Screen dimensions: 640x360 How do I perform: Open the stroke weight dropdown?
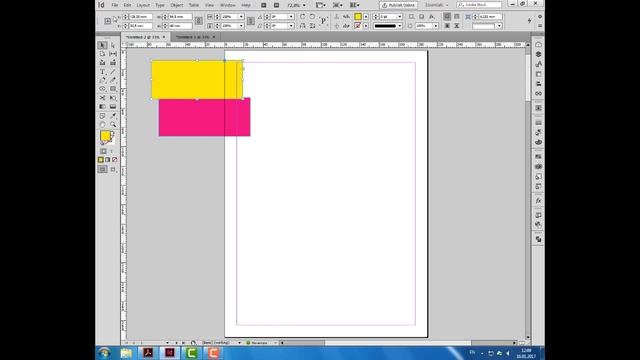pos(400,16)
